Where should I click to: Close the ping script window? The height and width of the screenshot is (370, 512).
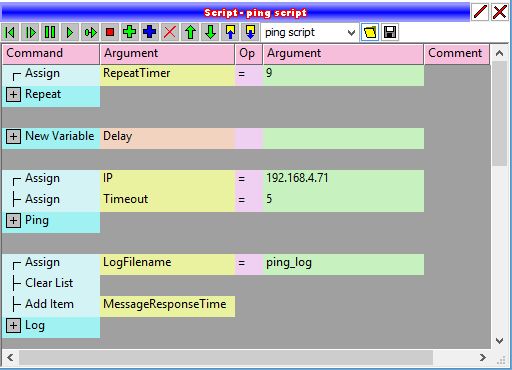click(500, 12)
